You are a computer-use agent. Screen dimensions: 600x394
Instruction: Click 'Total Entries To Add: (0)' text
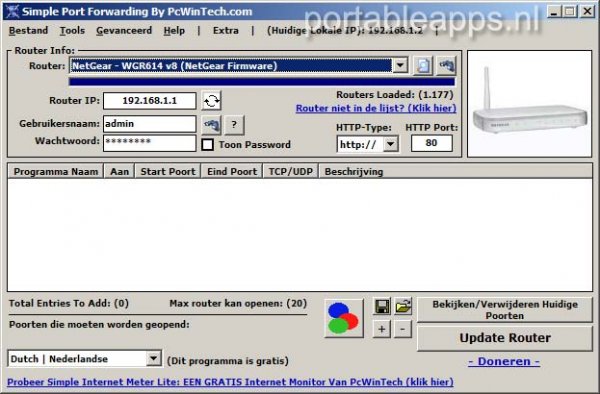pyautogui.click(x=69, y=303)
